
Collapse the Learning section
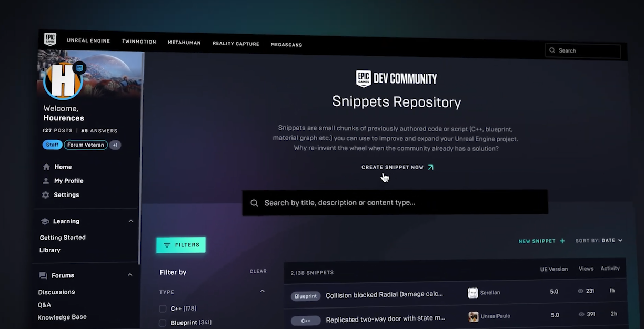(131, 221)
